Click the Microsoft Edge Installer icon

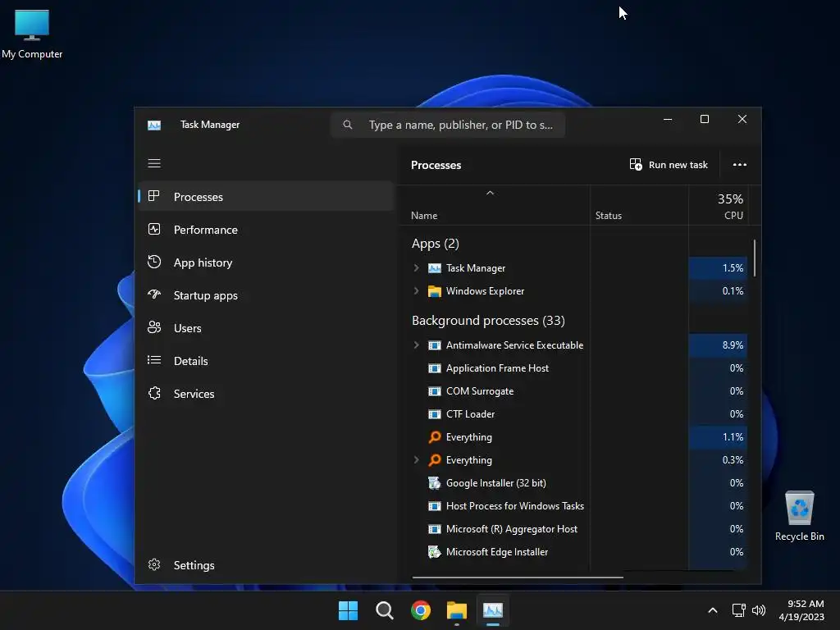[435, 552]
